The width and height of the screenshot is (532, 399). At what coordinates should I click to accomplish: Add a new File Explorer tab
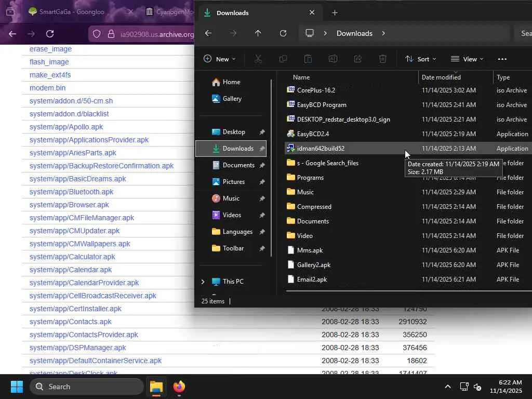click(335, 13)
